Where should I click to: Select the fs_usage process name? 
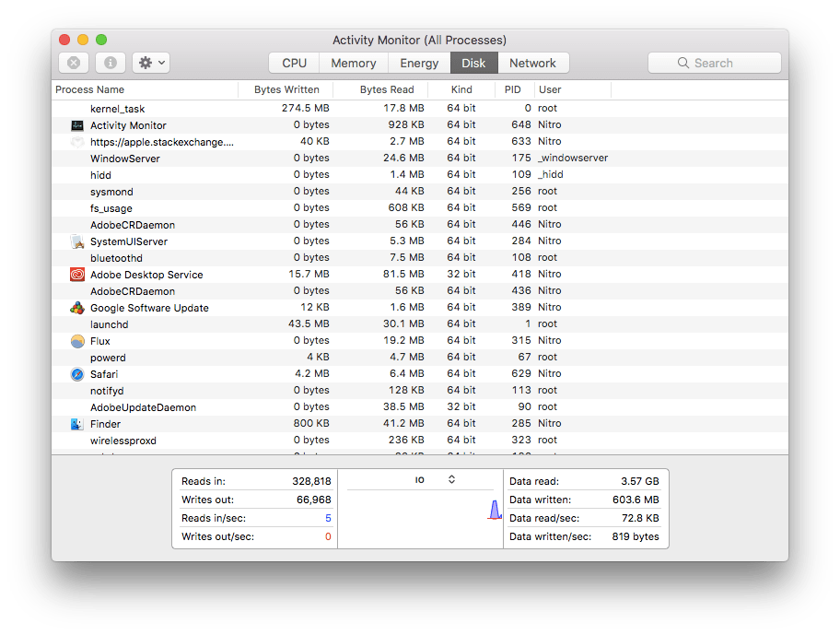pyautogui.click(x=111, y=208)
